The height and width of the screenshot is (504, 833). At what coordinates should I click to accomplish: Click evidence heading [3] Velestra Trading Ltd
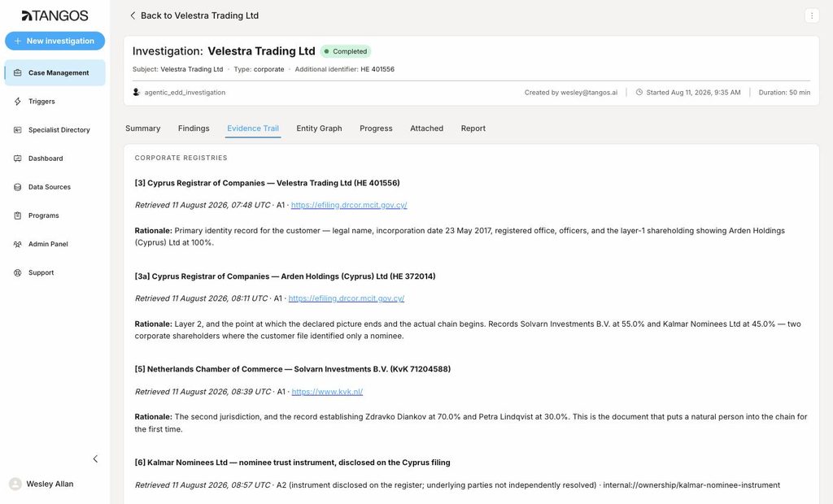coord(267,183)
